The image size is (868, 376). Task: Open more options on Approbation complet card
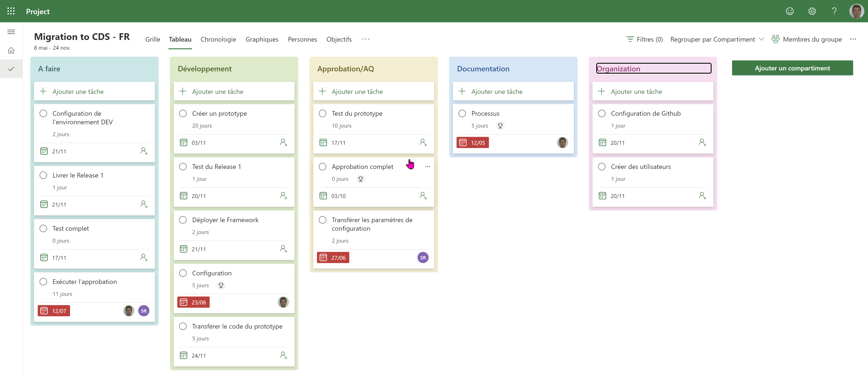(427, 167)
